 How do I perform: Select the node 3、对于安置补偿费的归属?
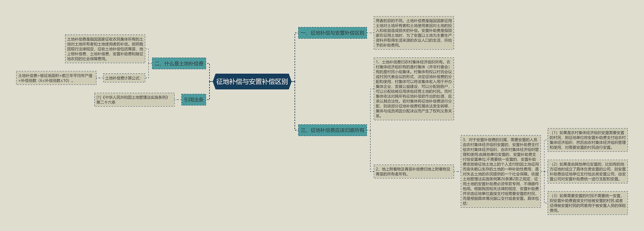(501, 171)
